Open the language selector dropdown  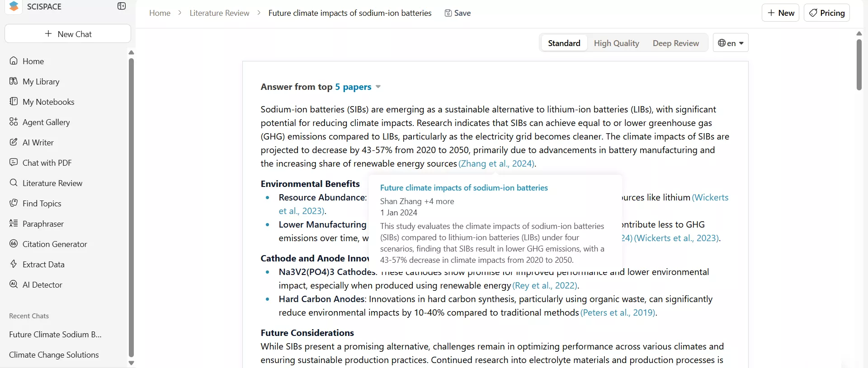click(x=731, y=43)
